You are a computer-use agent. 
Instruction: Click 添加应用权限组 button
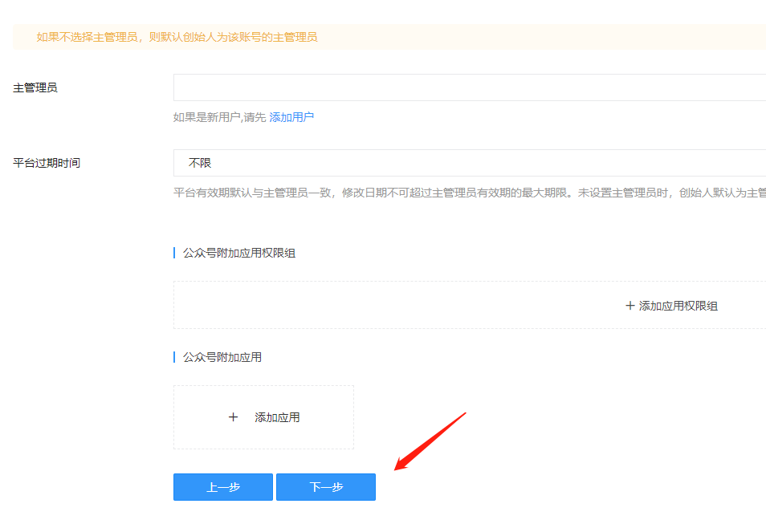click(x=672, y=306)
